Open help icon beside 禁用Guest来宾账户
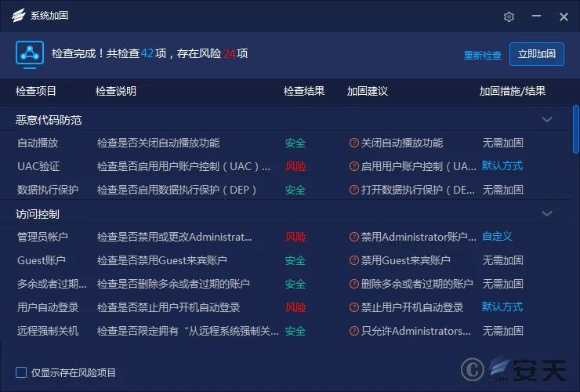Screen dimensions: 580x392 click(x=354, y=260)
